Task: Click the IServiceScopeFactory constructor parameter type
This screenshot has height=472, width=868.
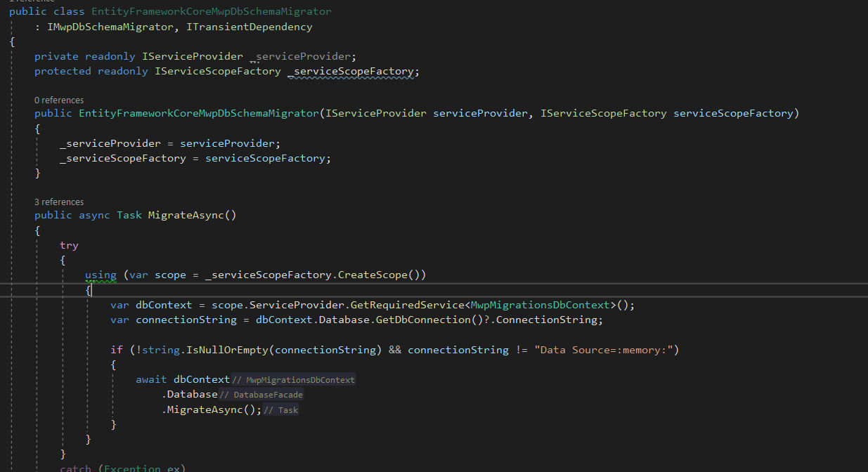Action: point(603,113)
